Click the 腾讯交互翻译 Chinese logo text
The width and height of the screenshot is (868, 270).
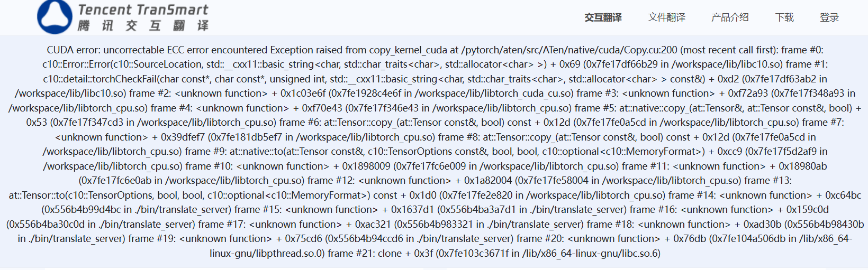pyautogui.click(x=143, y=25)
